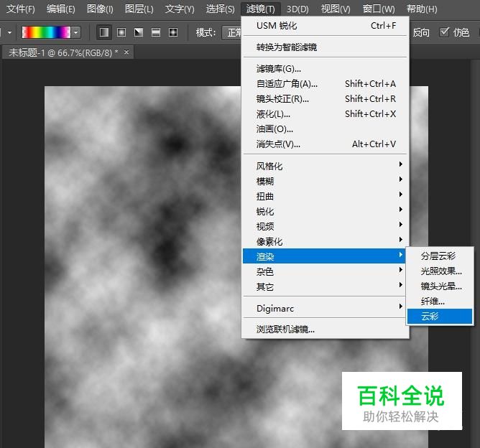Toggle the 仿色 dither checkbox

click(x=444, y=32)
